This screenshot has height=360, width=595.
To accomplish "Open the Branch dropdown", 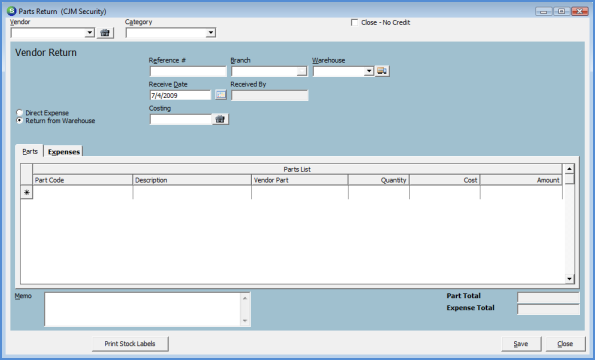I will click(302, 71).
